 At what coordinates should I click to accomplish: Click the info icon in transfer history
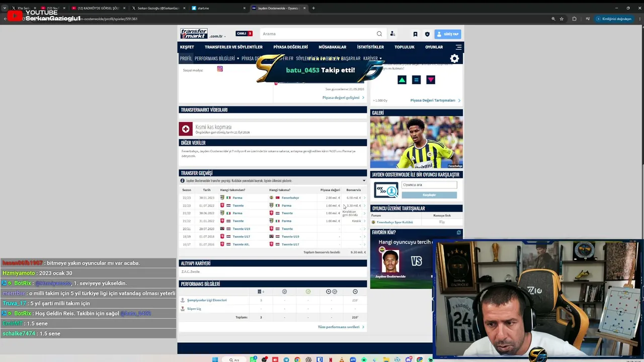tap(183, 180)
